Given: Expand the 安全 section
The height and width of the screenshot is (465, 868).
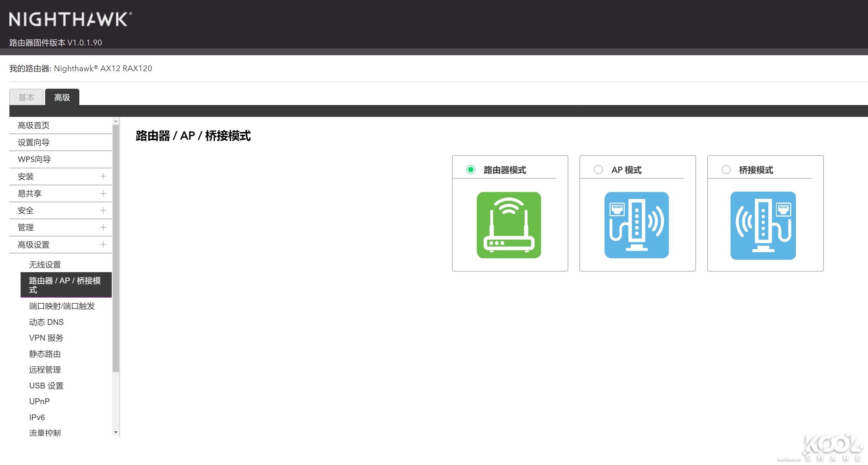Looking at the screenshot, I should [x=103, y=210].
